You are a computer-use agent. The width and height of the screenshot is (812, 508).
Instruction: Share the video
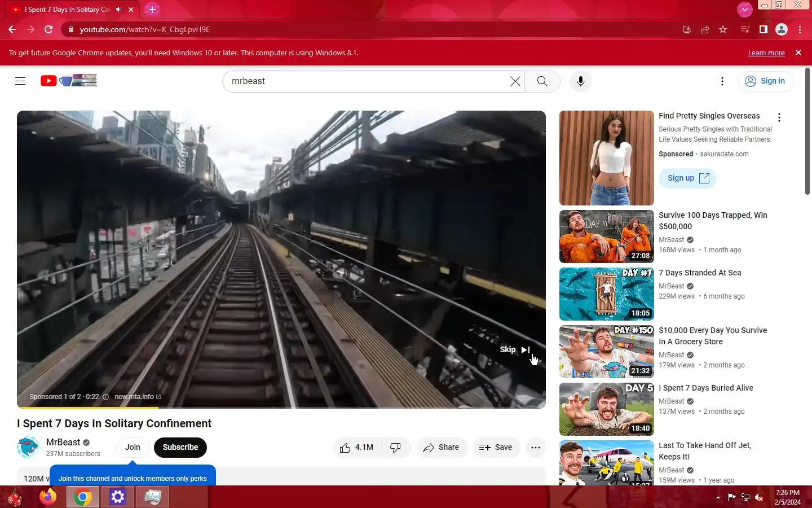tap(442, 447)
